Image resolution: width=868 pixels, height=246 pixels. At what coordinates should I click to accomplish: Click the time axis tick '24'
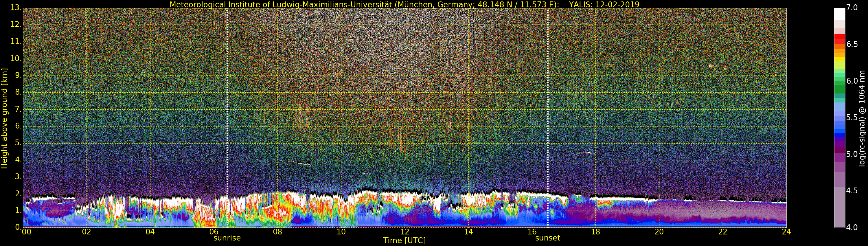click(x=786, y=232)
